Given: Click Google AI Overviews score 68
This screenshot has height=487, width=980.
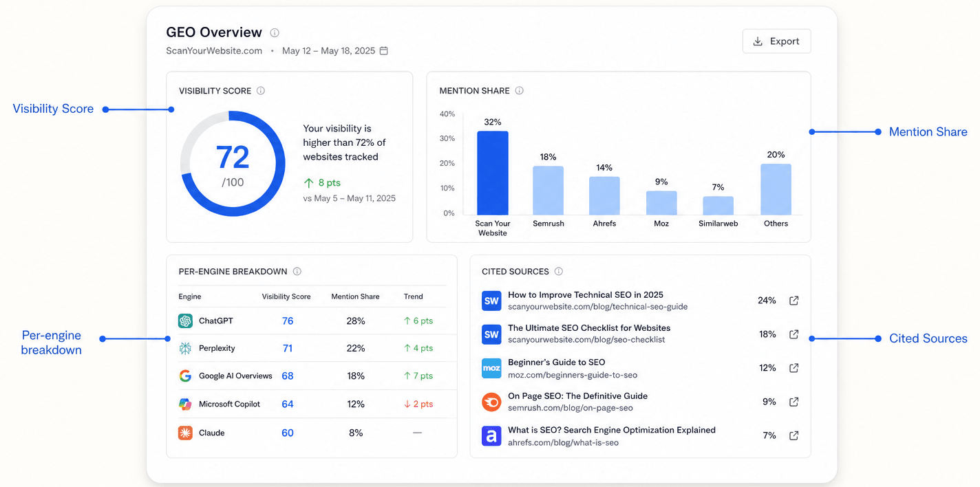Looking at the screenshot, I should coord(288,376).
